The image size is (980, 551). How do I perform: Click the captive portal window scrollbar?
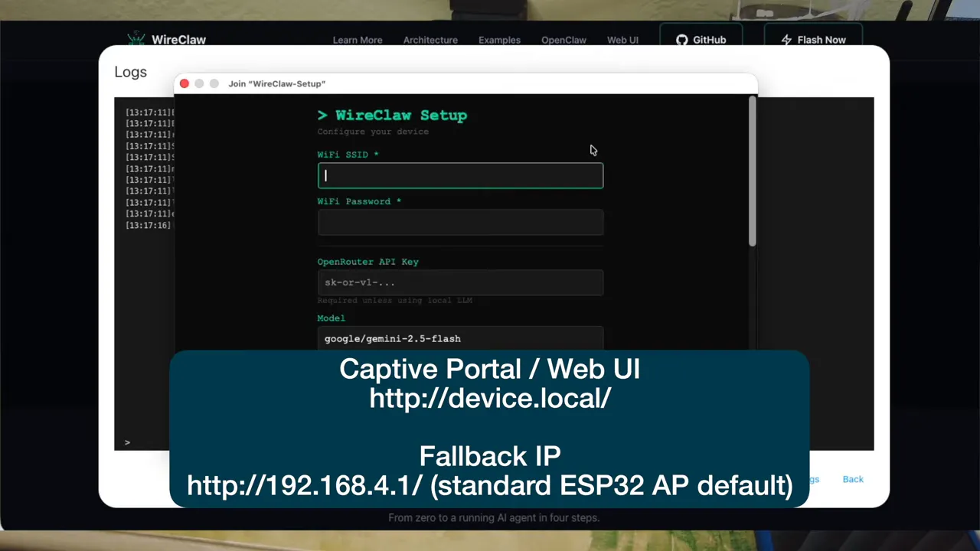[752, 172]
